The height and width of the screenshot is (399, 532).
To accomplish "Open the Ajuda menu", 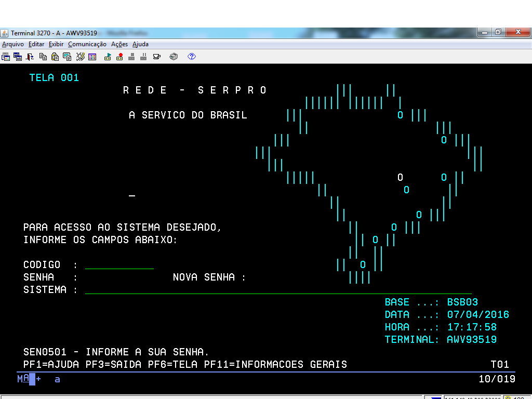I will (140, 44).
